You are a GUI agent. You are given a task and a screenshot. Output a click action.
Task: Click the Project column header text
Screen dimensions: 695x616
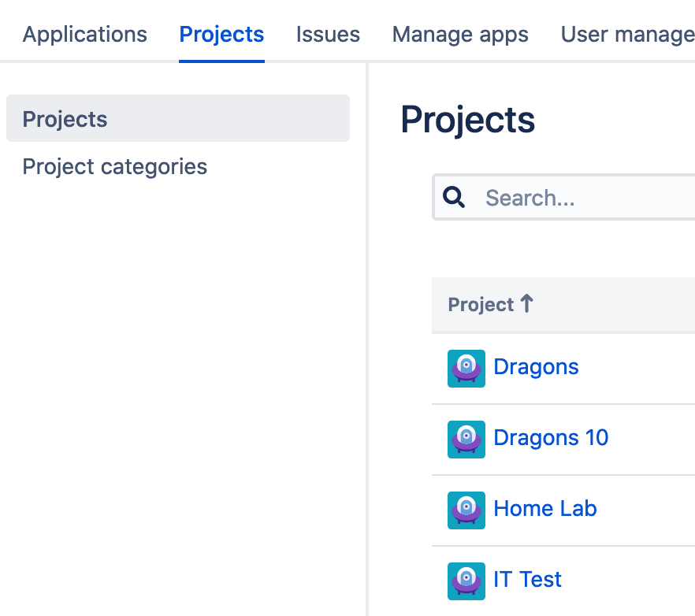(x=481, y=305)
